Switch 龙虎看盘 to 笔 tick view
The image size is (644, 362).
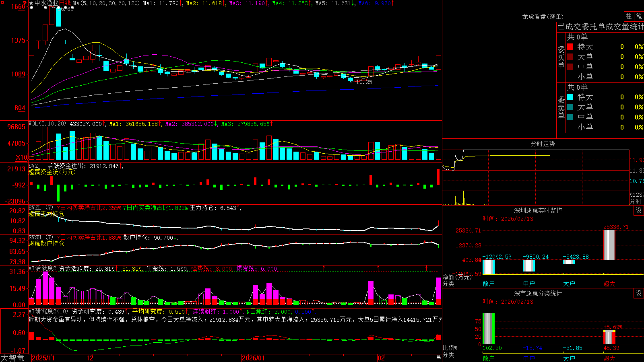[639, 16]
